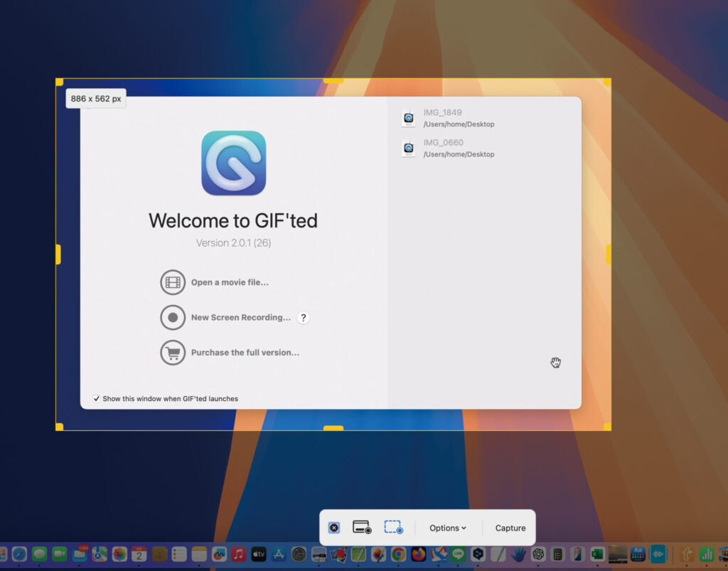Open Mail from the Dock
Image resolution: width=728 pixels, height=571 pixels.
point(80,554)
